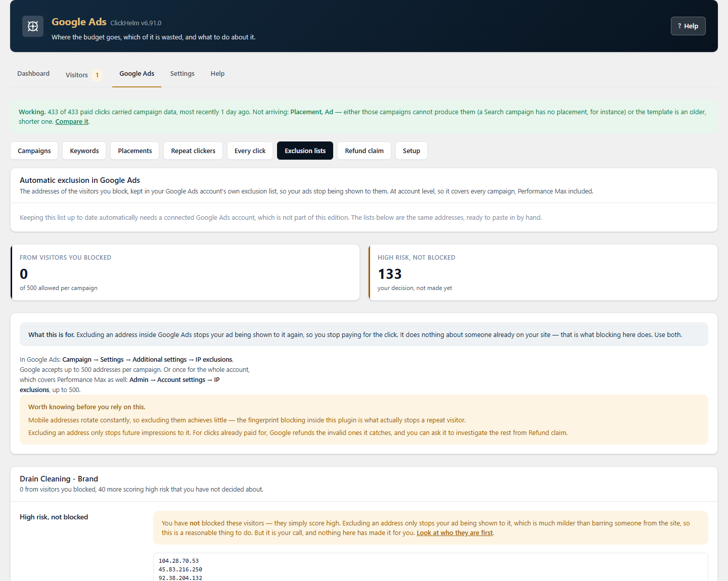Screen dimensions: 728x581
Task: Click the high risk count 133
Action: click(390, 274)
